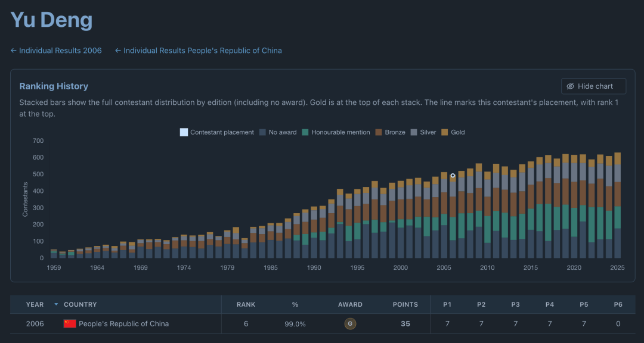Open People's Republic of China country link

[x=123, y=324]
